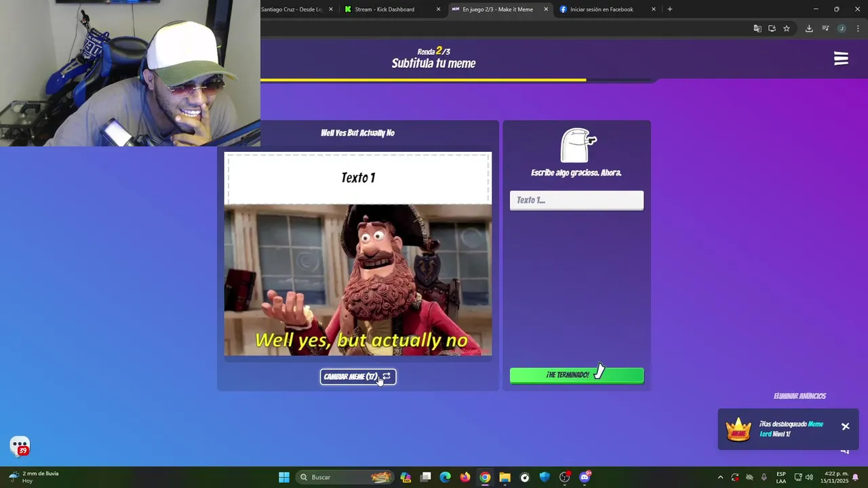Close the Stream - Kick Dashboard tab
The width and height of the screenshot is (868, 488).
coord(438,9)
